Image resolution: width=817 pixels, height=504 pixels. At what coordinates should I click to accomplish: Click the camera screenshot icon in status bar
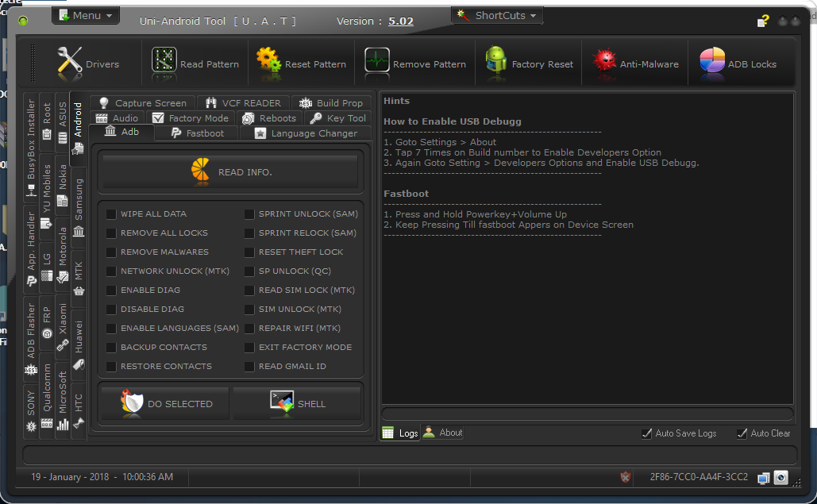pyautogui.click(x=781, y=477)
